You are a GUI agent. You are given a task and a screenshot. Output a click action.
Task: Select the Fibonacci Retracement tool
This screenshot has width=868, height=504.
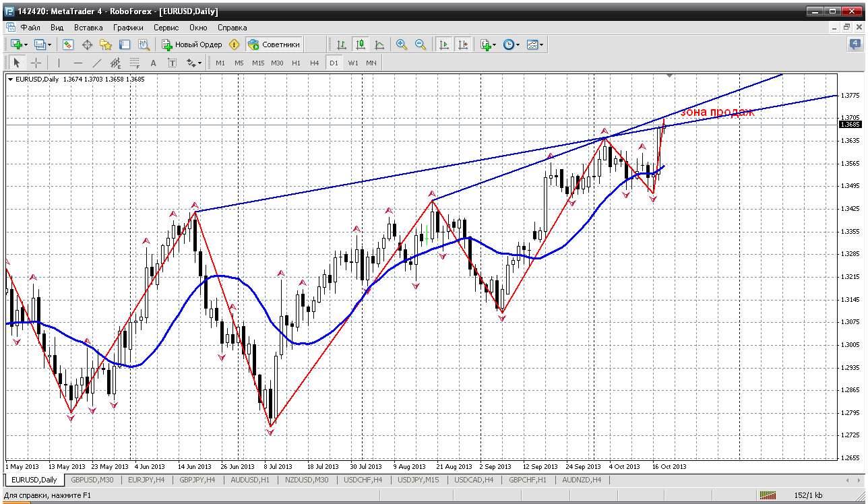coord(135,63)
